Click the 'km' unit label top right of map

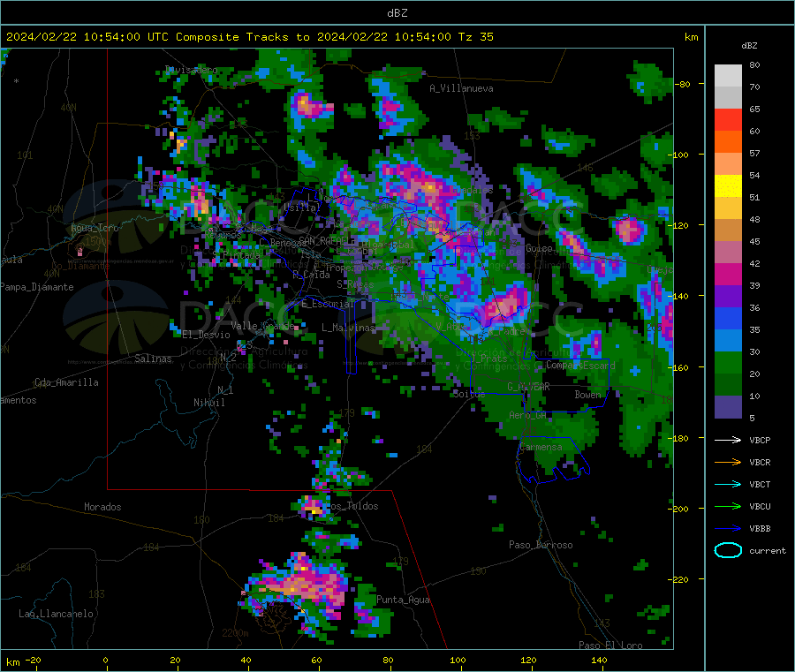(691, 37)
